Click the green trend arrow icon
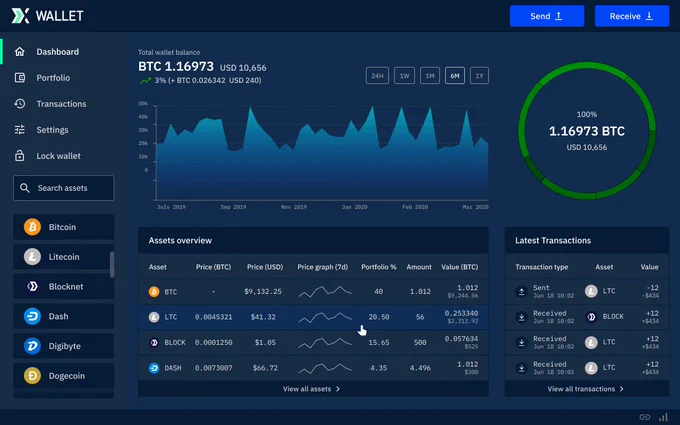 point(145,81)
